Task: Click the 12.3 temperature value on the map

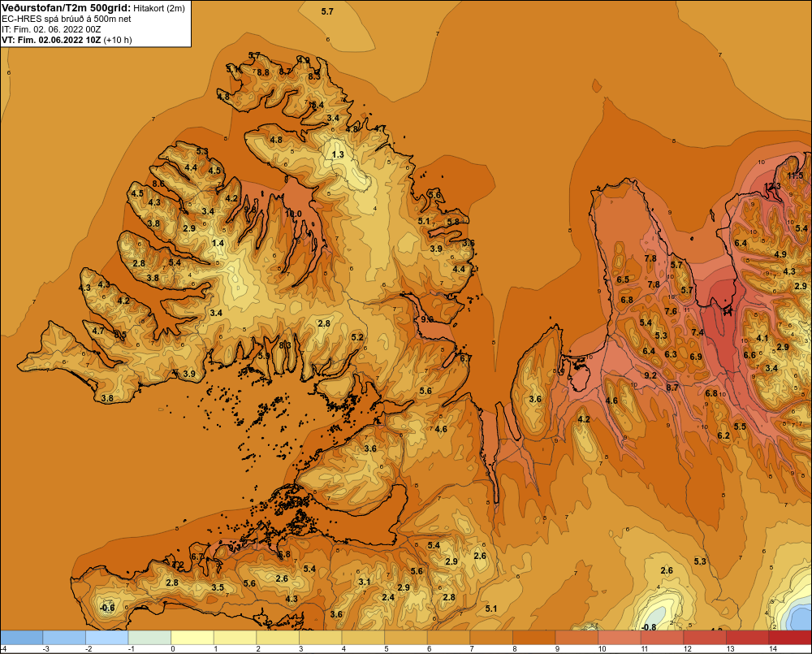Action: click(772, 186)
